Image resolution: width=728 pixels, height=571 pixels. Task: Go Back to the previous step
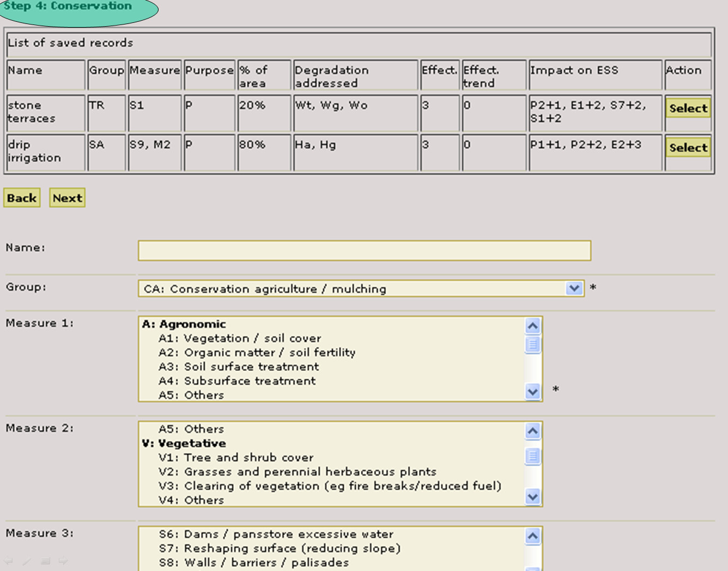coord(22,198)
